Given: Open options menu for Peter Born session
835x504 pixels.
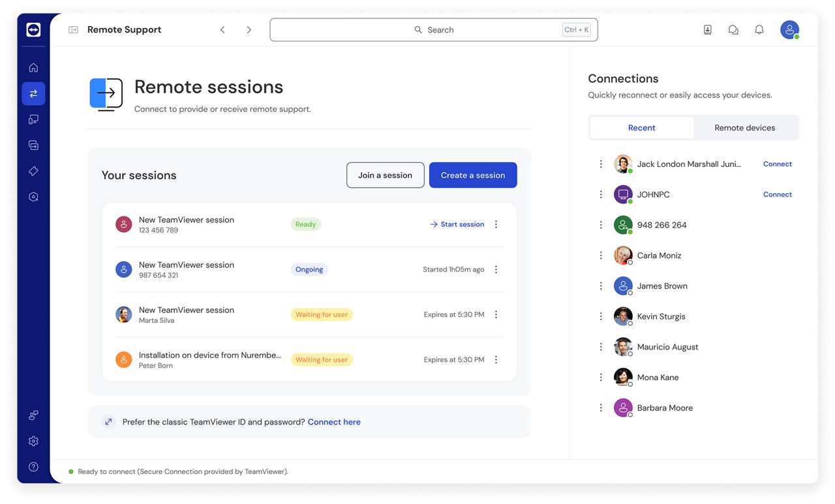Looking at the screenshot, I should click(x=496, y=359).
